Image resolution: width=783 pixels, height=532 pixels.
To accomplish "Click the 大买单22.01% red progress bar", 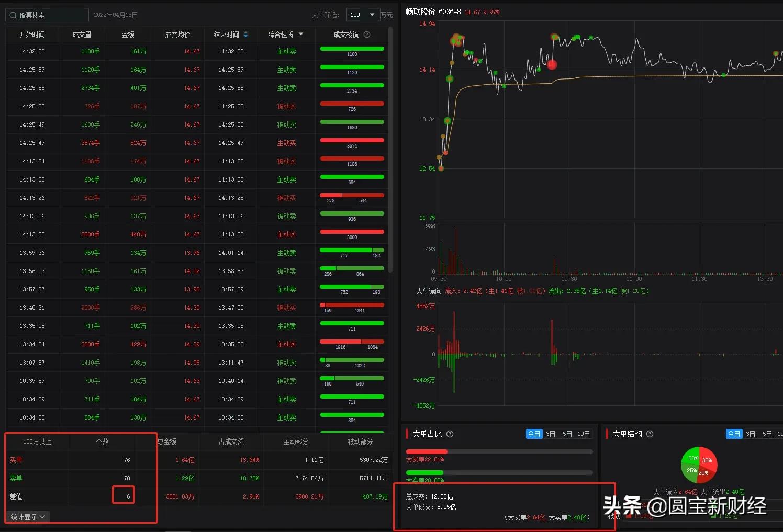I will pos(427,451).
